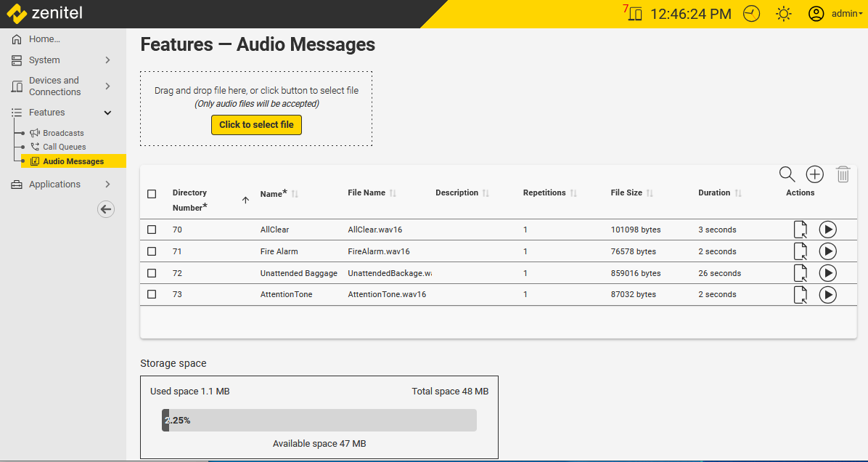Click the device status icon with red 7
This screenshot has width=868, height=462.
click(635, 14)
